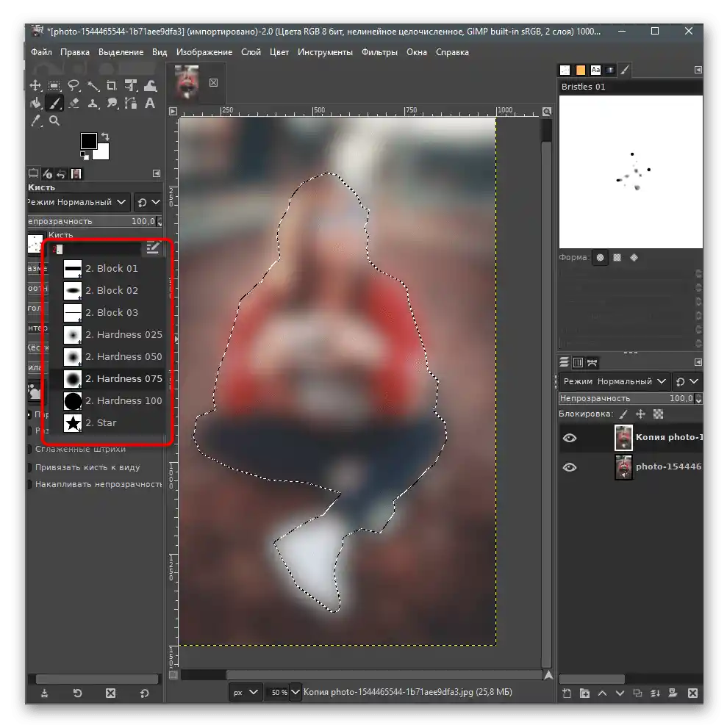Open the Правка menu

coord(75,52)
